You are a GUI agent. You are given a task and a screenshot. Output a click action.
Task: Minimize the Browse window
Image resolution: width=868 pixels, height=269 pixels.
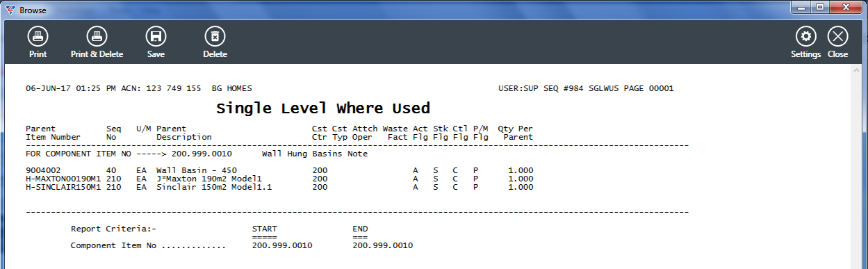pos(802,8)
